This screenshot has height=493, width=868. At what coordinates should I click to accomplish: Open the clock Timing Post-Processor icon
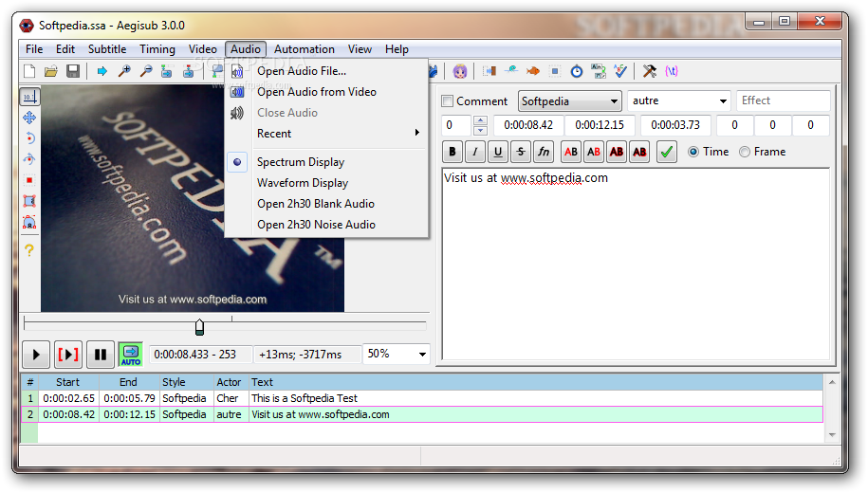pyautogui.click(x=576, y=71)
